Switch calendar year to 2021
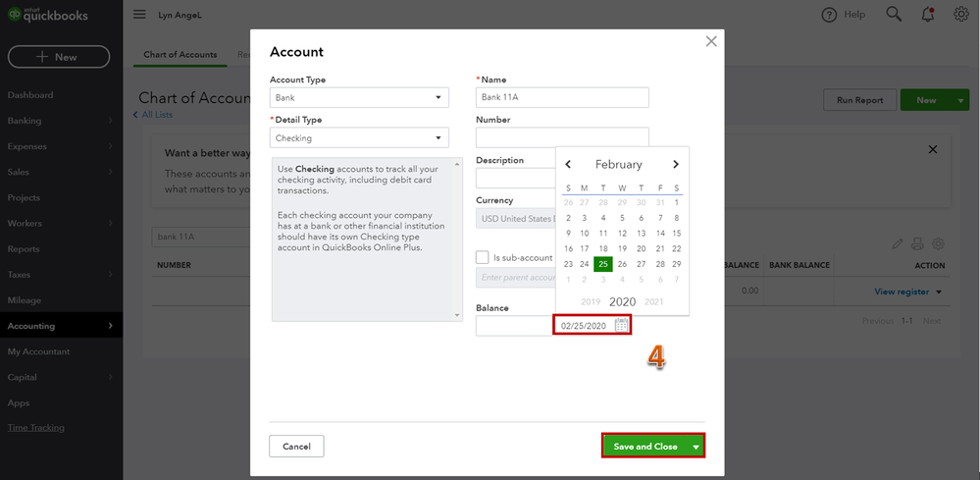The image size is (980, 480). [x=653, y=302]
